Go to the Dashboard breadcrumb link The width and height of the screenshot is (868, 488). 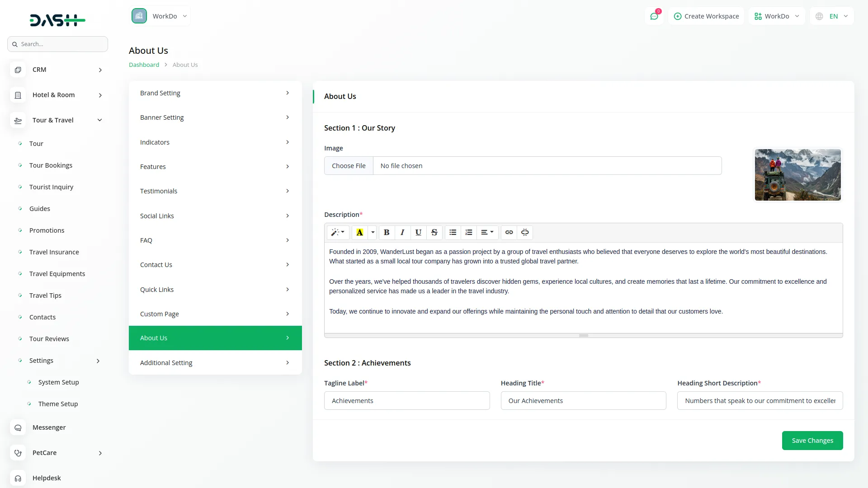tap(144, 65)
